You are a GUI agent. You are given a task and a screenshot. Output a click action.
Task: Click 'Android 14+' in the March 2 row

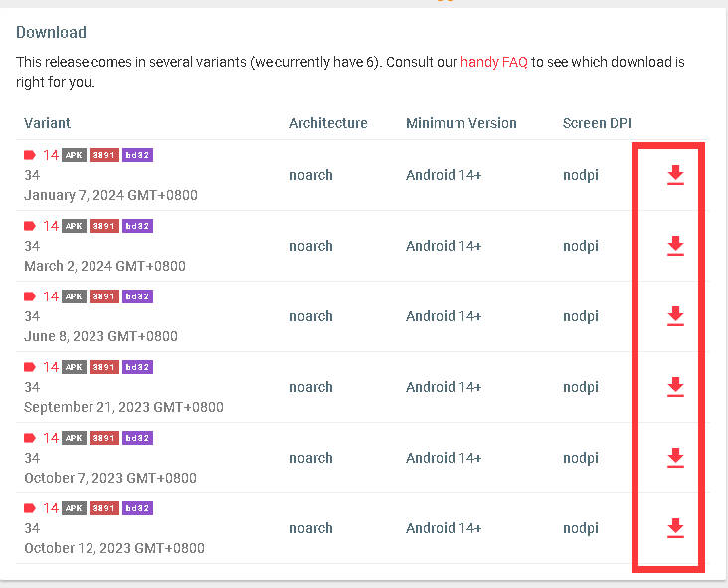(444, 246)
